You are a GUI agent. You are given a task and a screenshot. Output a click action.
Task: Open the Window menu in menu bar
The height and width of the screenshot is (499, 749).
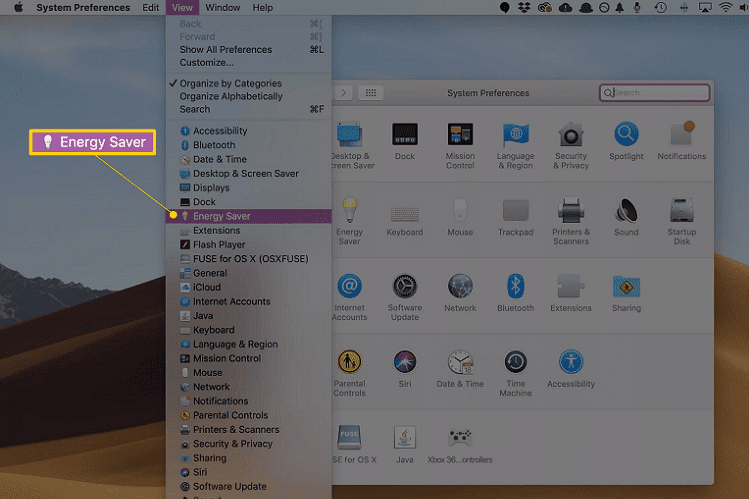pos(223,8)
